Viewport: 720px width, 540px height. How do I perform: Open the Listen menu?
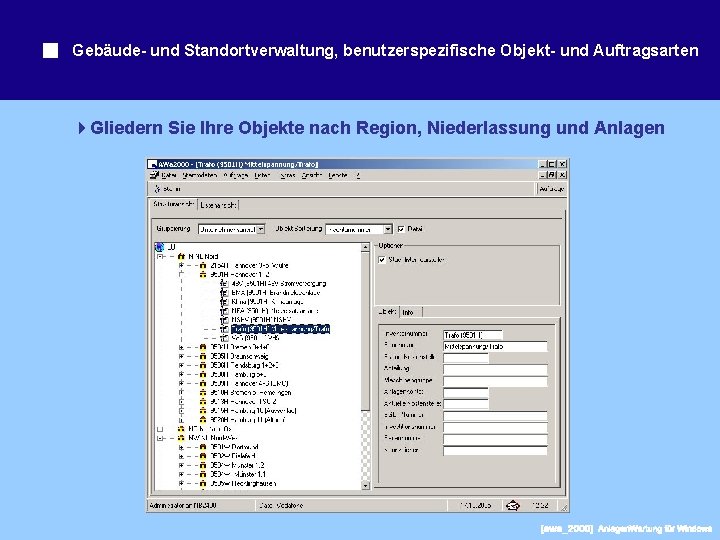(x=263, y=175)
